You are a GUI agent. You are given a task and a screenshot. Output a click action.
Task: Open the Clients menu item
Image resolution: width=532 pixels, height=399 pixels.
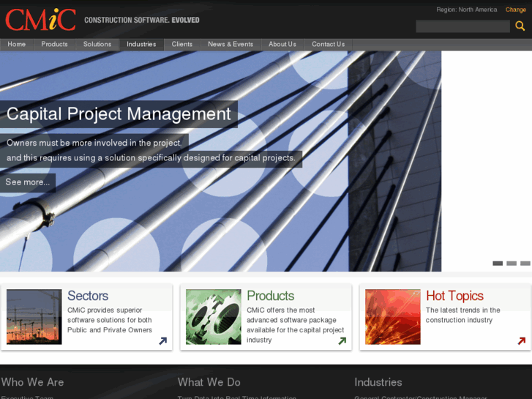coord(182,44)
